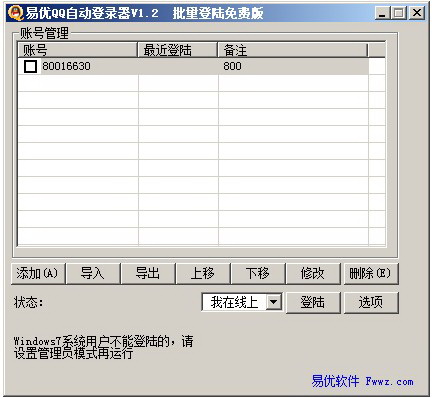This screenshot has width=432, height=398.
Task: Open the 我在线上 status dropdown arrow
Action: point(274,302)
